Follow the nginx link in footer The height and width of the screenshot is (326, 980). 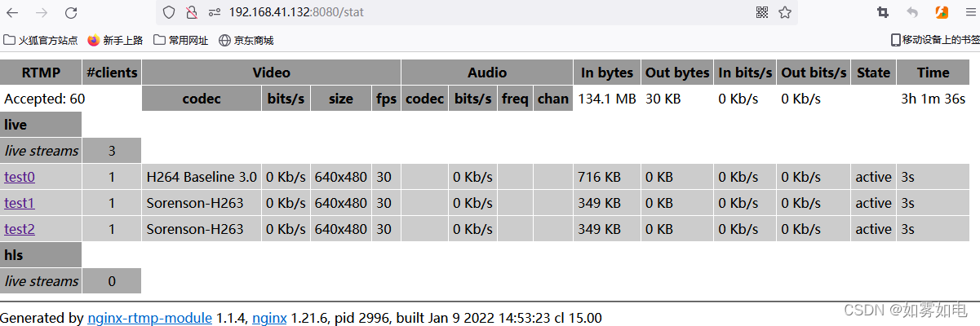(269, 318)
